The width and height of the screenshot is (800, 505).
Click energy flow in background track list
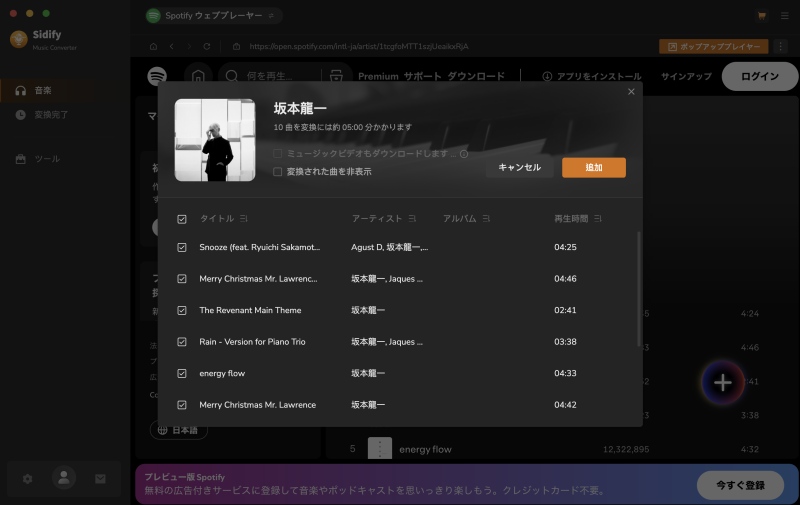pyautogui.click(x=425, y=449)
